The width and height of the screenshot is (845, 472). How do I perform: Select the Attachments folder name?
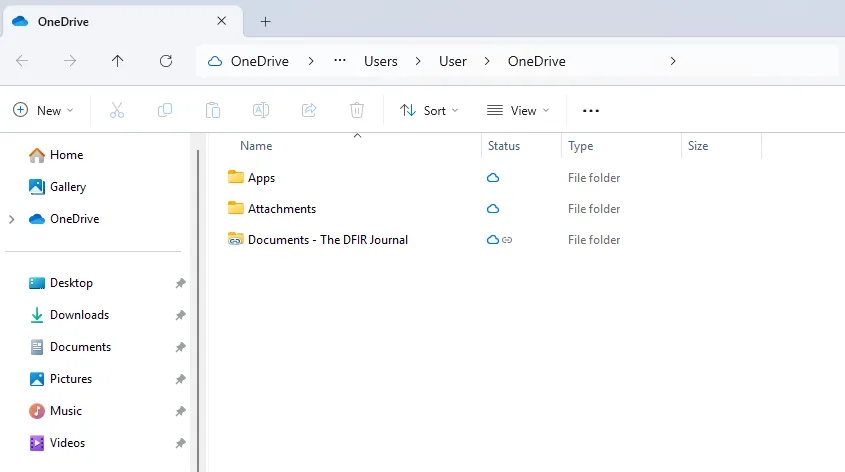point(282,209)
